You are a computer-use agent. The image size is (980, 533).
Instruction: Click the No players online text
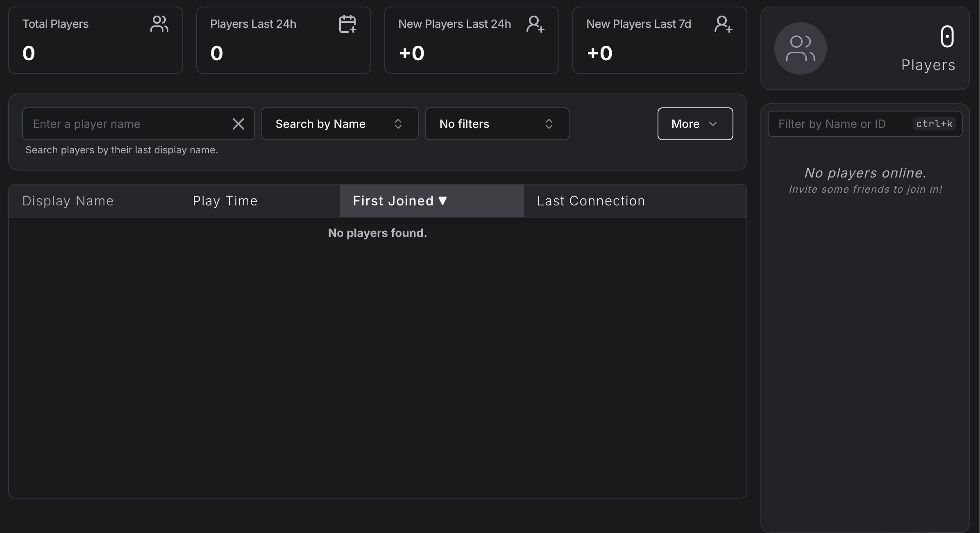pos(865,173)
